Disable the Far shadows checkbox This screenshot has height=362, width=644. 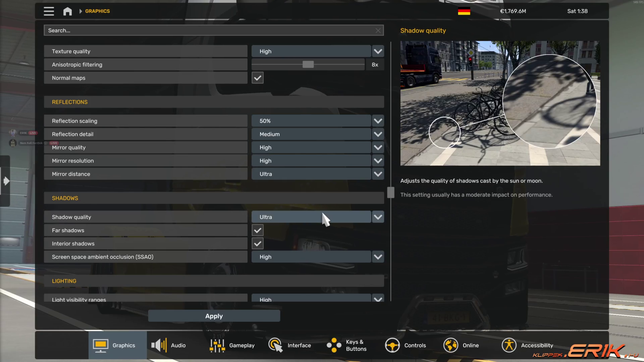[258, 230]
